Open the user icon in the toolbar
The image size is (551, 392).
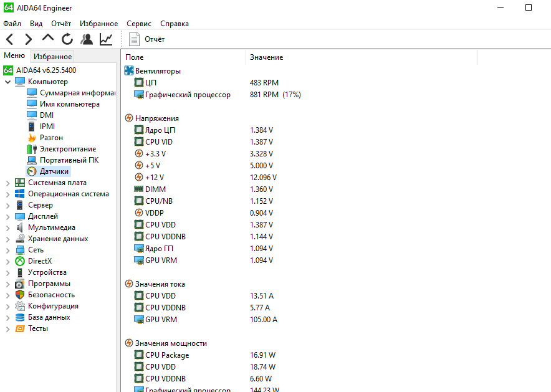[x=87, y=39]
